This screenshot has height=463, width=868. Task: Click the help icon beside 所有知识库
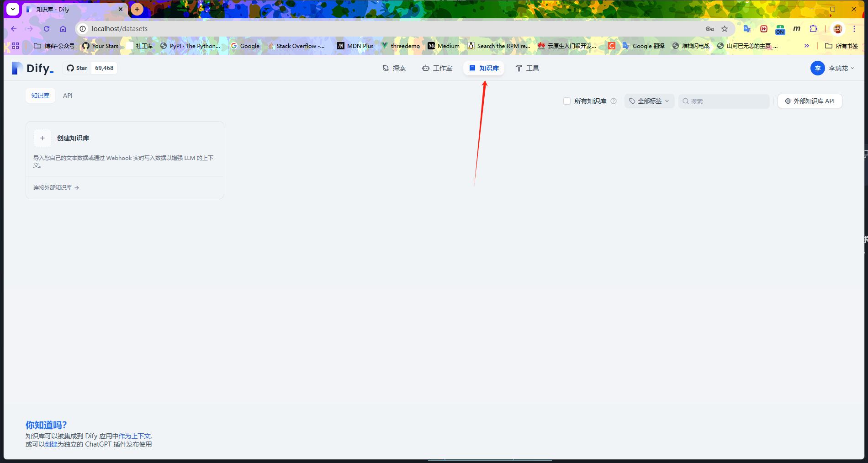[614, 101]
